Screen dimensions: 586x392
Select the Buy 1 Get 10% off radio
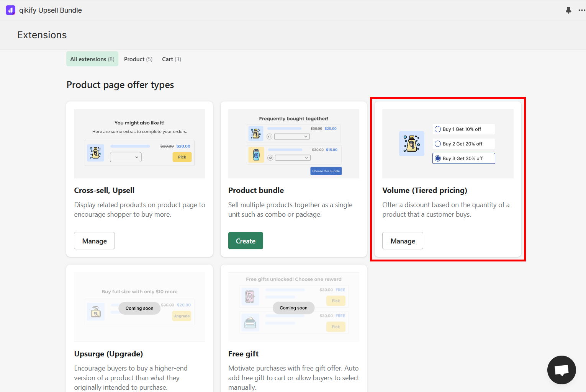tap(438, 129)
